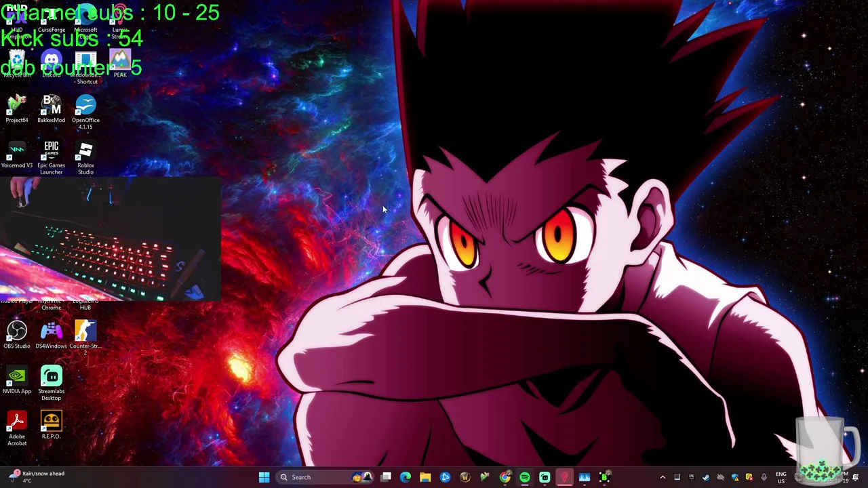The height and width of the screenshot is (488, 868).
Task: Click the Windows Start button
Action: point(264,477)
